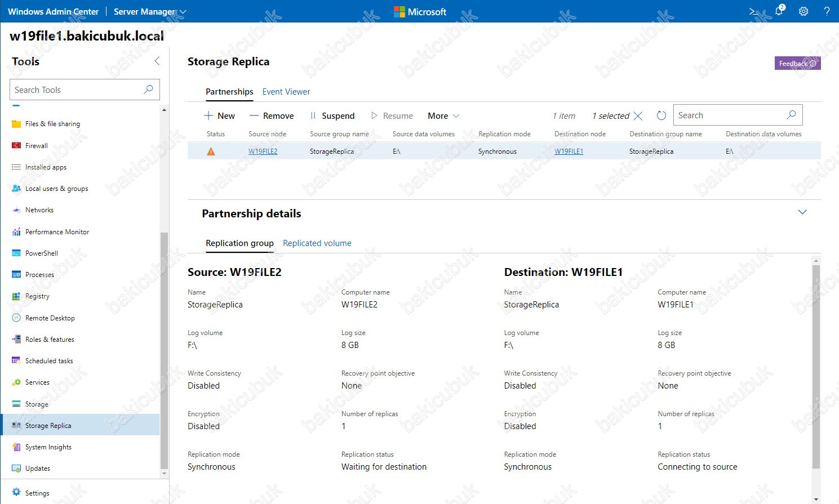Image resolution: width=839 pixels, height=504 pixels.
Task: Suspend the selected partnership
Action: 332,116
